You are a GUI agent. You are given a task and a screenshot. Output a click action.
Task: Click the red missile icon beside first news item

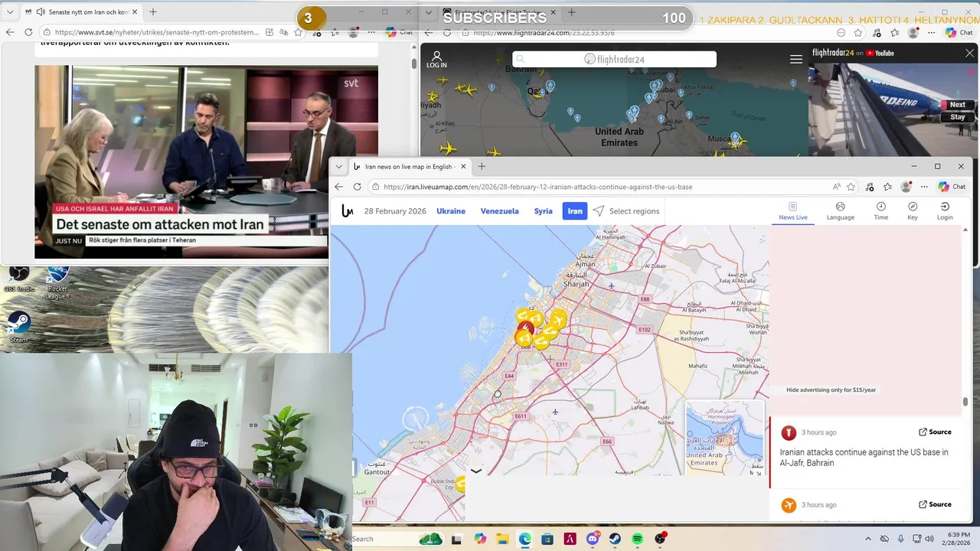(x=789, y=433)
